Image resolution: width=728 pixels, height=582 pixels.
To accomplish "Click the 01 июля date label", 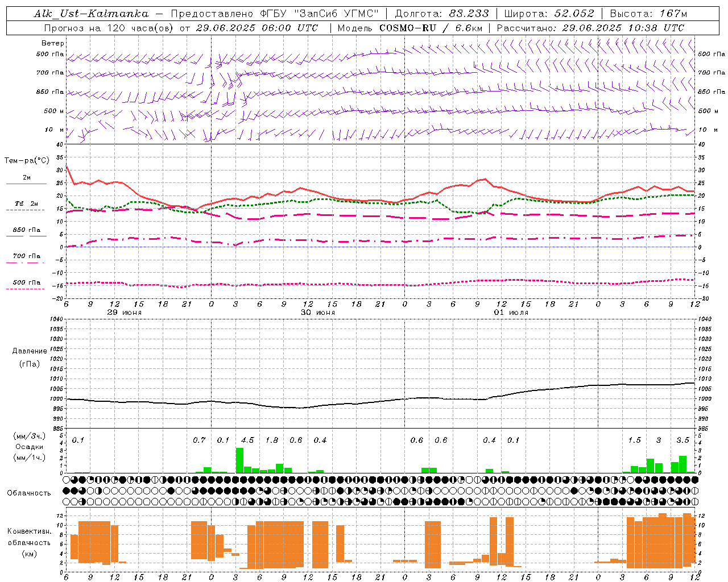I will point(511,313).
